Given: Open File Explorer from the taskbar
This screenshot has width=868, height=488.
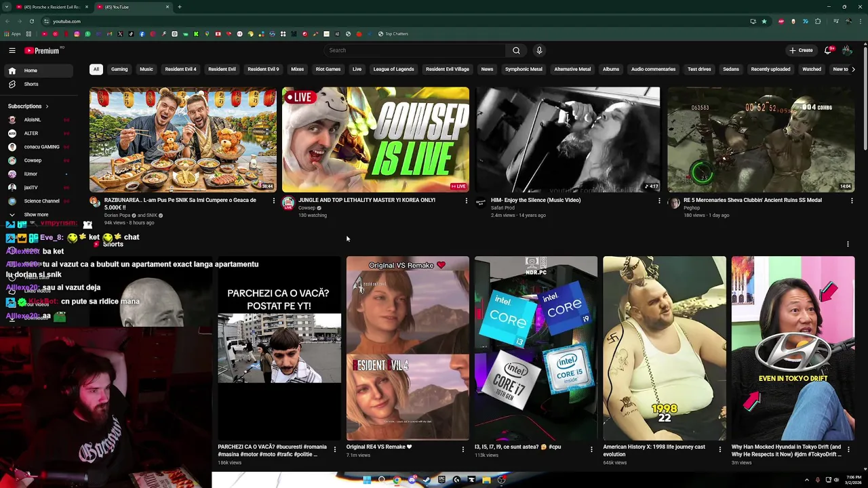Looking at the screenshot, I should coord(486,480).
